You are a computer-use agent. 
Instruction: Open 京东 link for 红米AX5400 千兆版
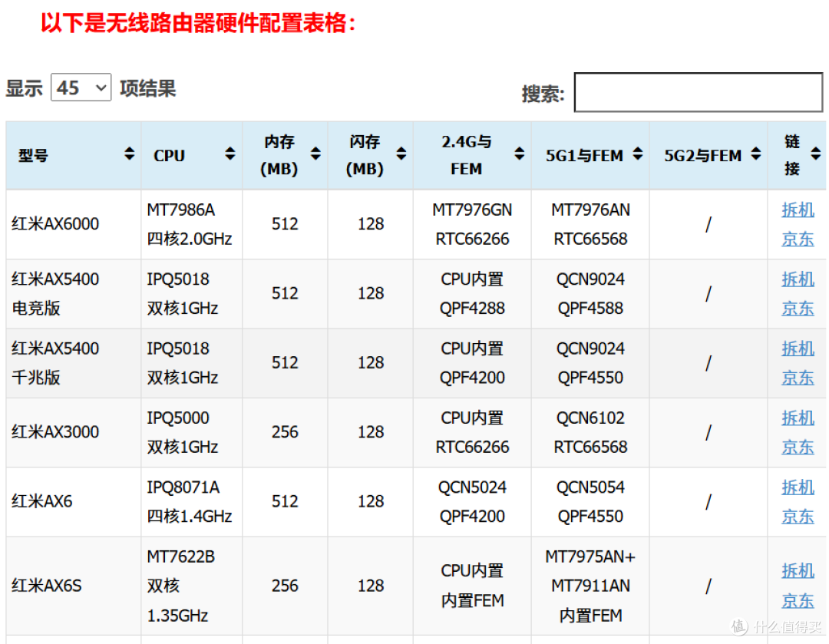[798, 378]
